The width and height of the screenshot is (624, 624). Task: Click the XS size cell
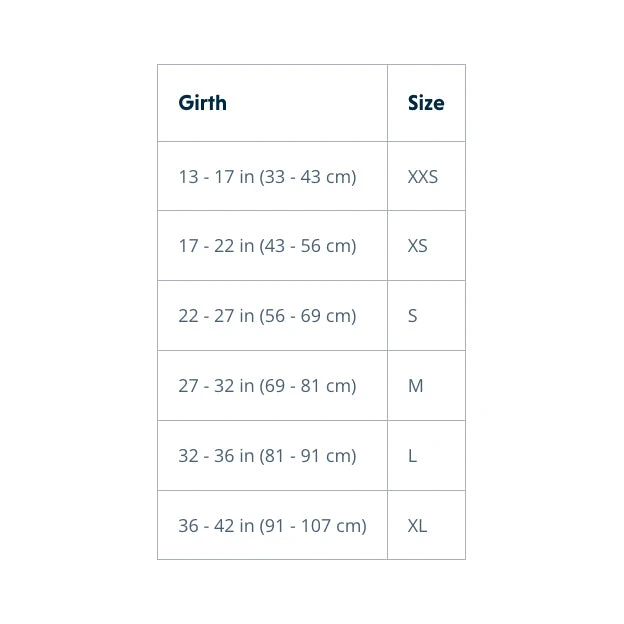click(418, 246)
